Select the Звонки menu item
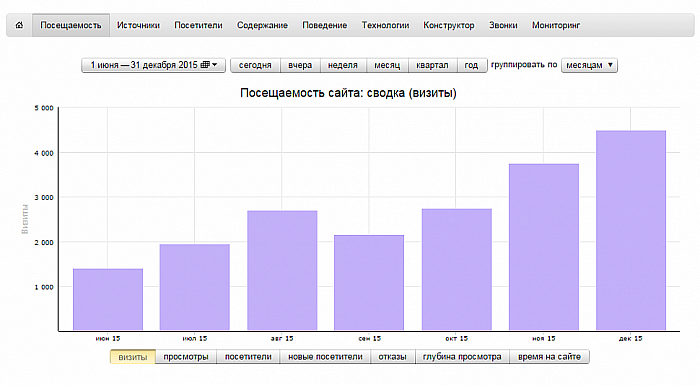The image size is (700, 385). (503, 25)
